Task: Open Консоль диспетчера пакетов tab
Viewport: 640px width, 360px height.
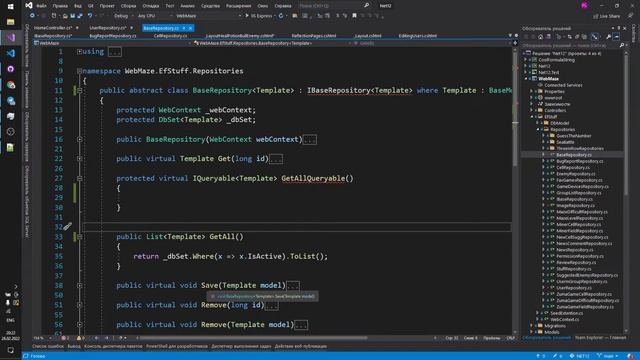Action: 113,346
